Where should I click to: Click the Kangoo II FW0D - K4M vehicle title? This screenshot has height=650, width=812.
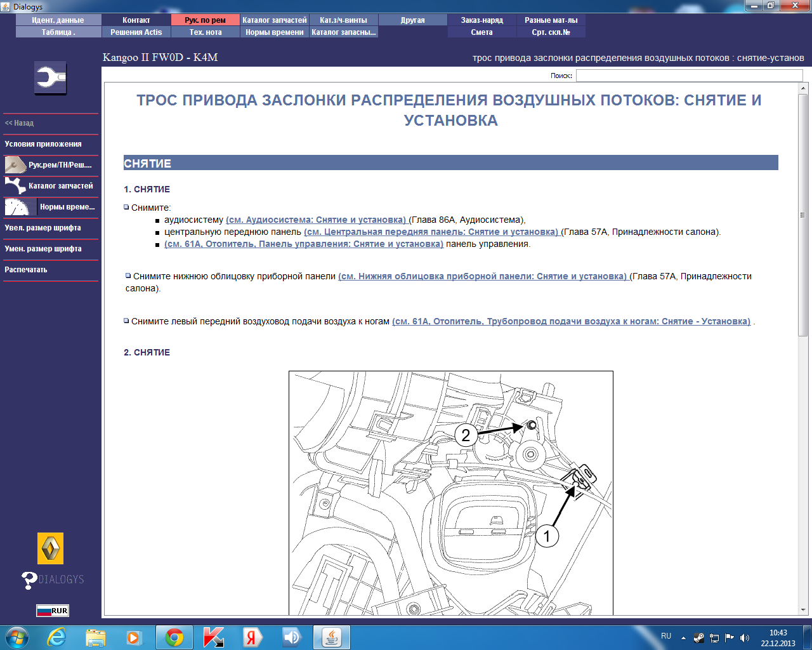(160, 58)
